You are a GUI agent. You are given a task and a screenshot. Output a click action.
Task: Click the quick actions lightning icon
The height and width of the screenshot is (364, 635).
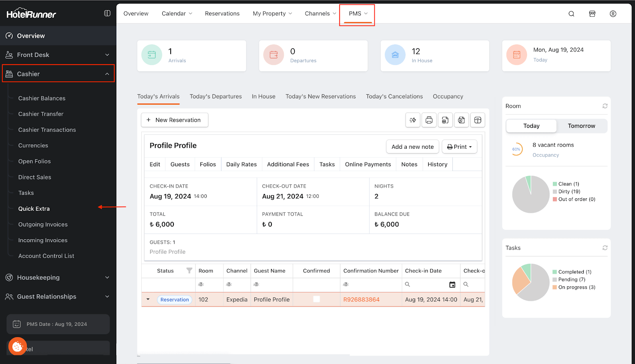coord(413,120)
